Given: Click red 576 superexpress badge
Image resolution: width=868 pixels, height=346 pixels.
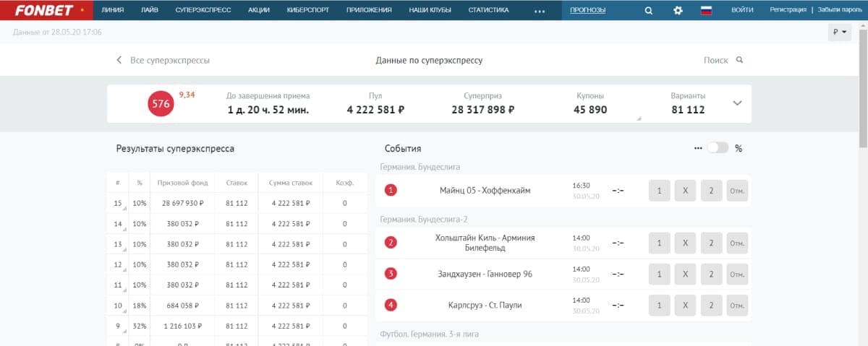Looking at the screenshot, I should click(161, 104).
